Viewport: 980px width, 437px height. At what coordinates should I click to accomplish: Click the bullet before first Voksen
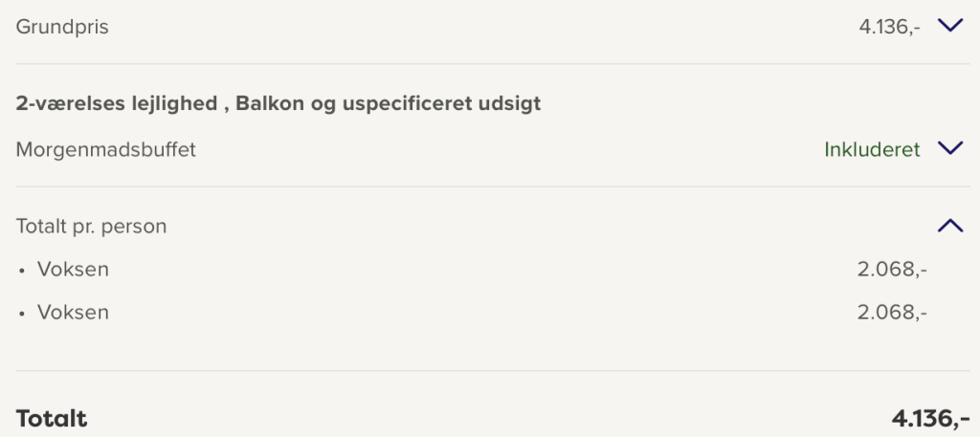21,271
